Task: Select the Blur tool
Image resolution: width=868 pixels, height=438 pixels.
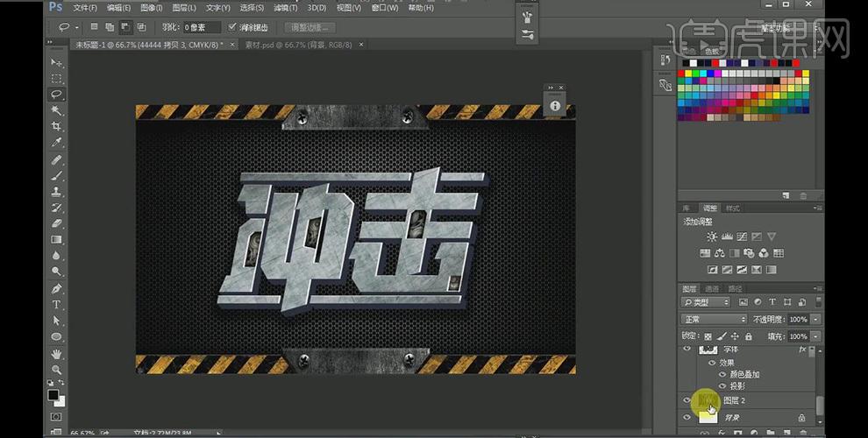Action: coord(56,256)
